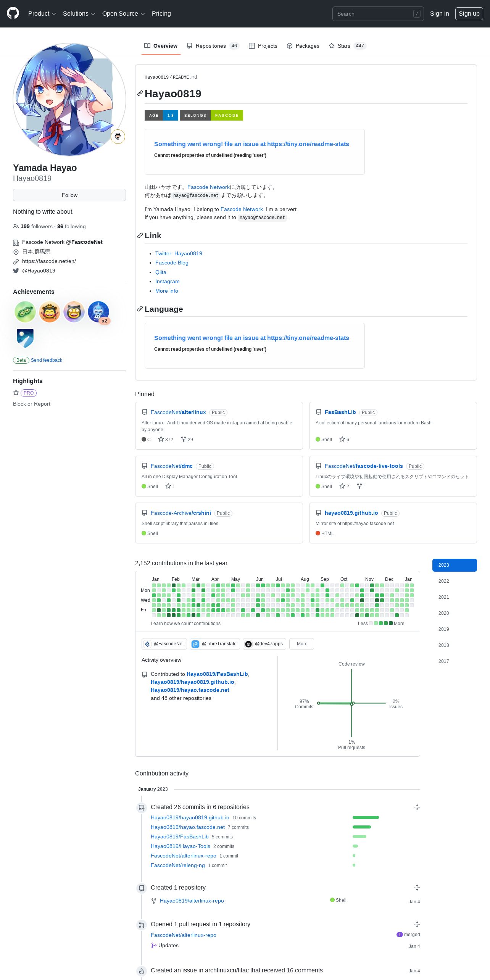The height and width of the screenshot is (980, 490).
Task: Click the @FascodeNet organization mention
Action: click(84, 242)
